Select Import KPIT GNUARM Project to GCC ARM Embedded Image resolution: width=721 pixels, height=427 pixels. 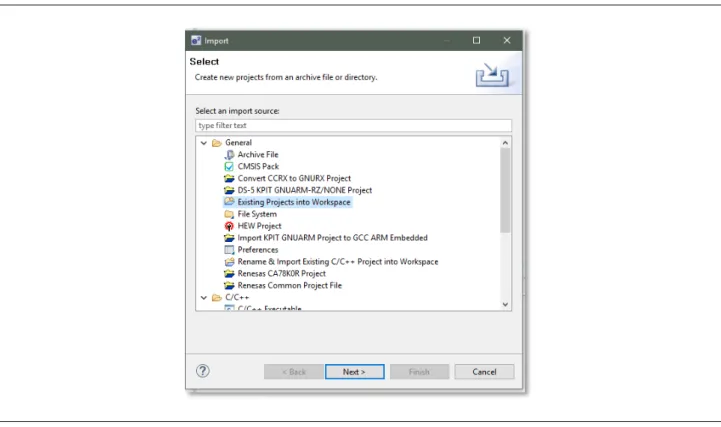332,238
